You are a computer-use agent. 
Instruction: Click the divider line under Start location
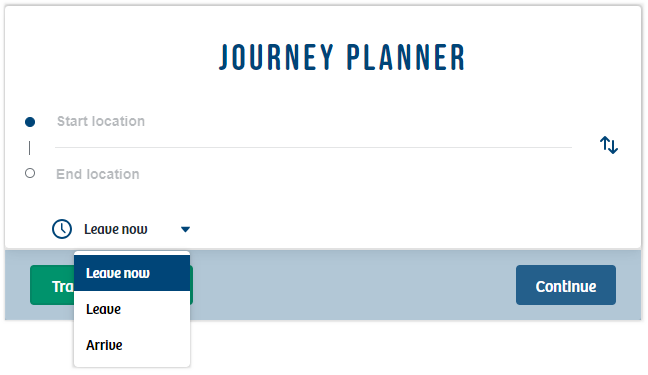(x=313, y=147)
